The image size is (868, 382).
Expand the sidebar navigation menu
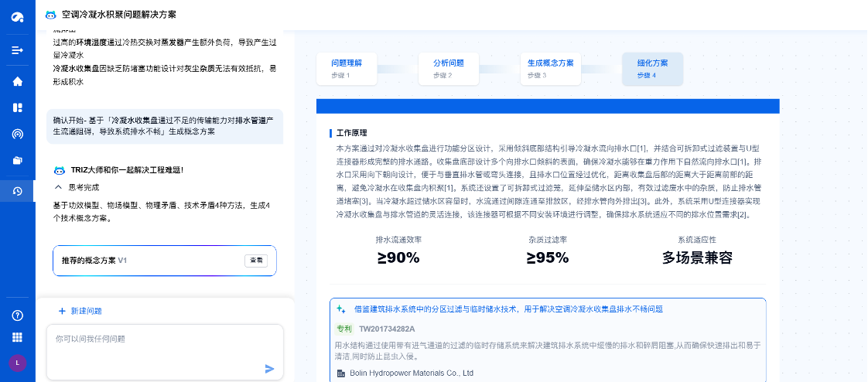(17, 50)
